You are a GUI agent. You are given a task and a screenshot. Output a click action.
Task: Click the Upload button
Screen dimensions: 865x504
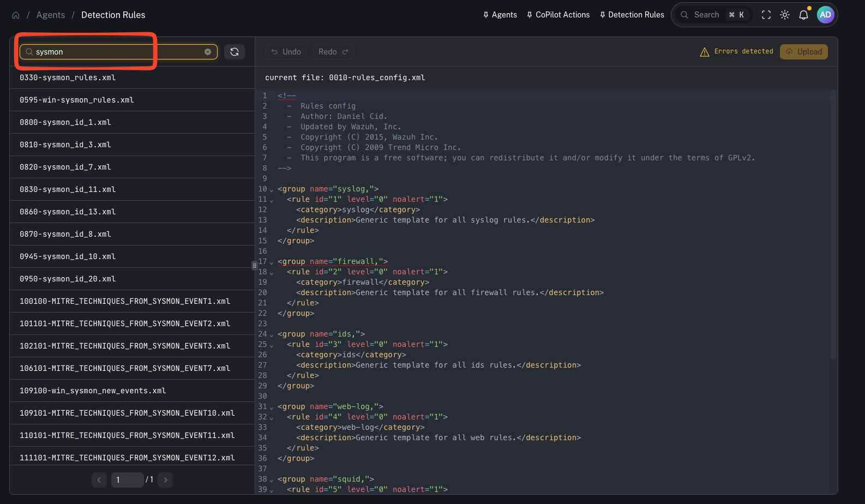[804, 52]
